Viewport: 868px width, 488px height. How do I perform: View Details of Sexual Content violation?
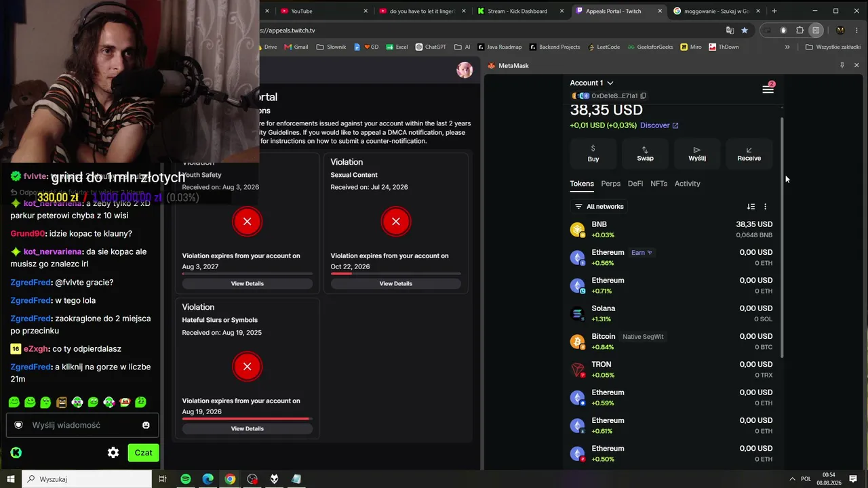click(395, 283)
